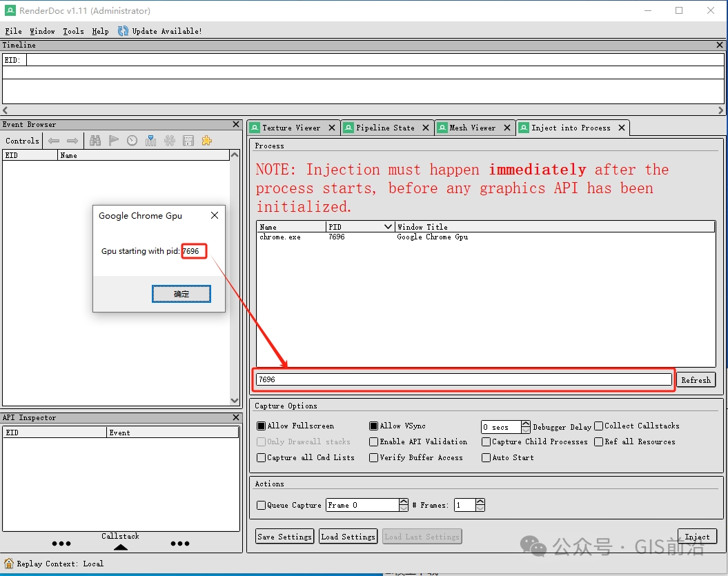
Task: Confirm the Gpu dialog with 确定
Action: click(181, 294)
